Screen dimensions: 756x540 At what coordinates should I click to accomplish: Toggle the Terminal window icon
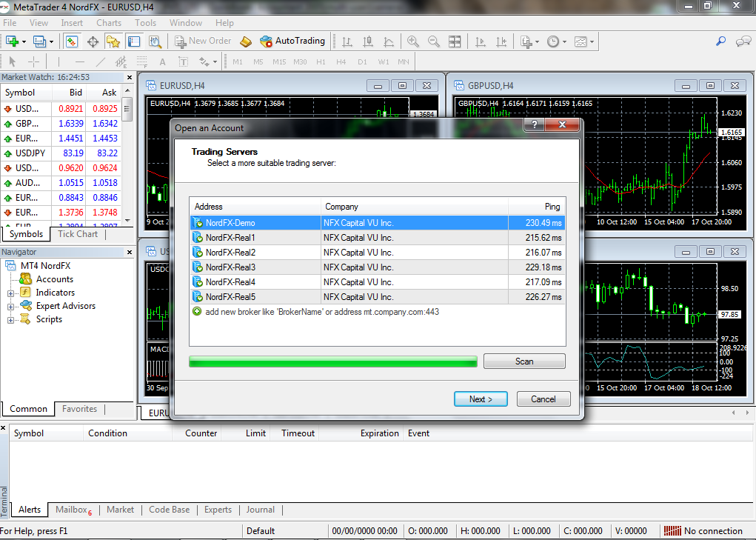[134, 41]
